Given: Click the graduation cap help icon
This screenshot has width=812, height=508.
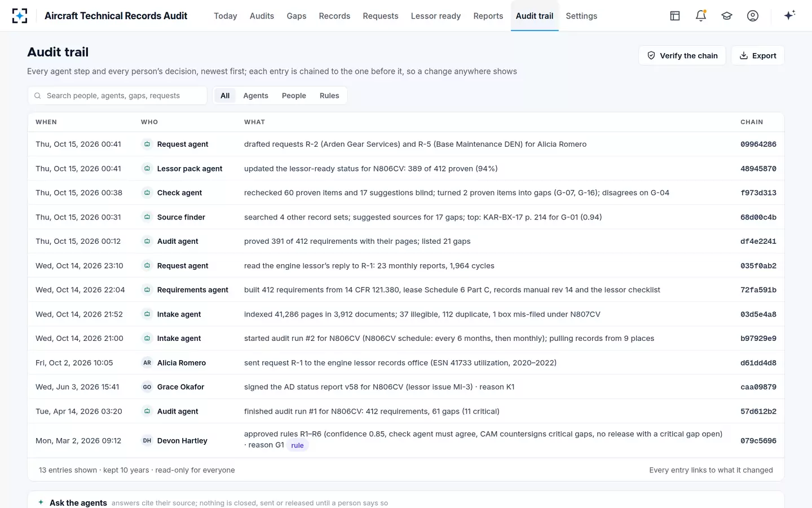Looking at the screenshot, I should (x=727, y=16).
